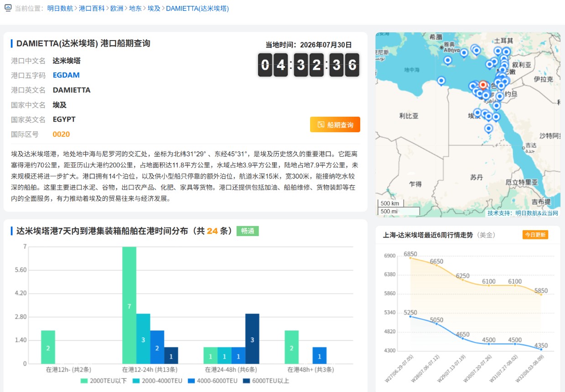
Task: Select the port marker on the Libyan coast
Action: 441,81
